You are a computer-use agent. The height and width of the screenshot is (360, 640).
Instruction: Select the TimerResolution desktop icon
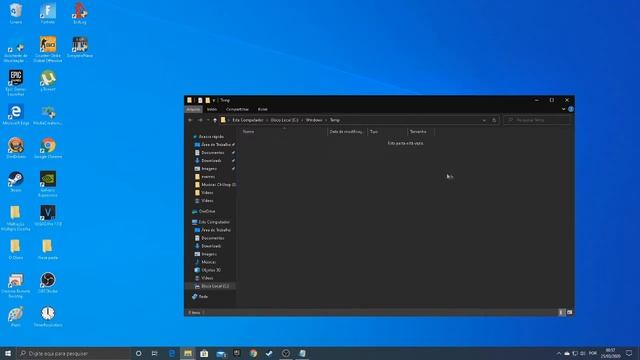point(48,316)
